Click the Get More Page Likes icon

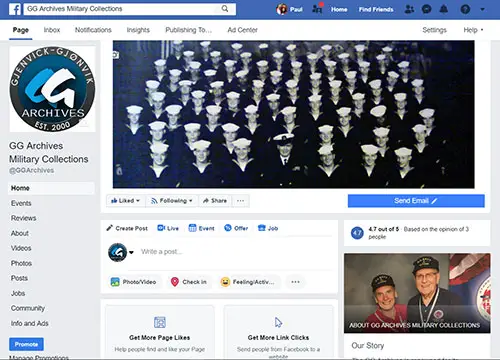(160, 322)
